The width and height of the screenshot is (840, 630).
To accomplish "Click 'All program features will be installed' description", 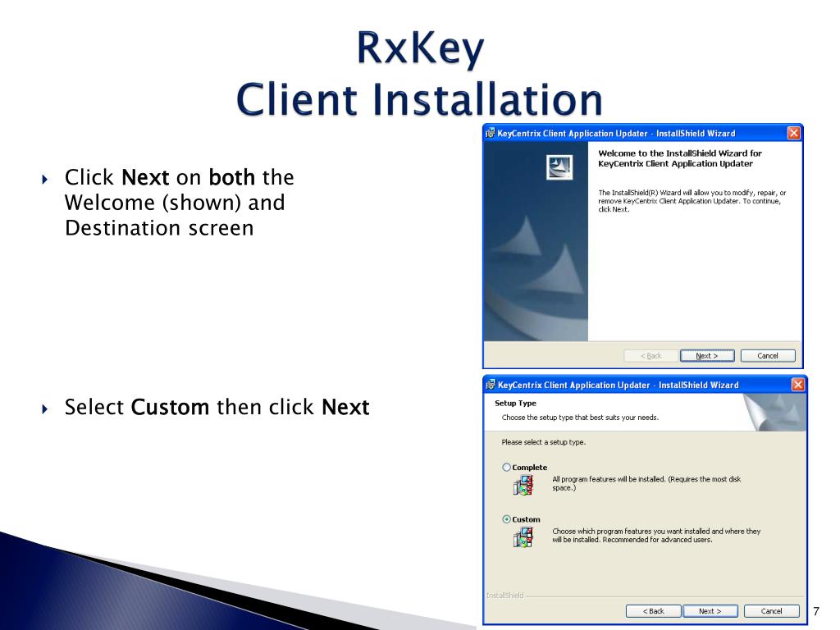I will 646,483.
